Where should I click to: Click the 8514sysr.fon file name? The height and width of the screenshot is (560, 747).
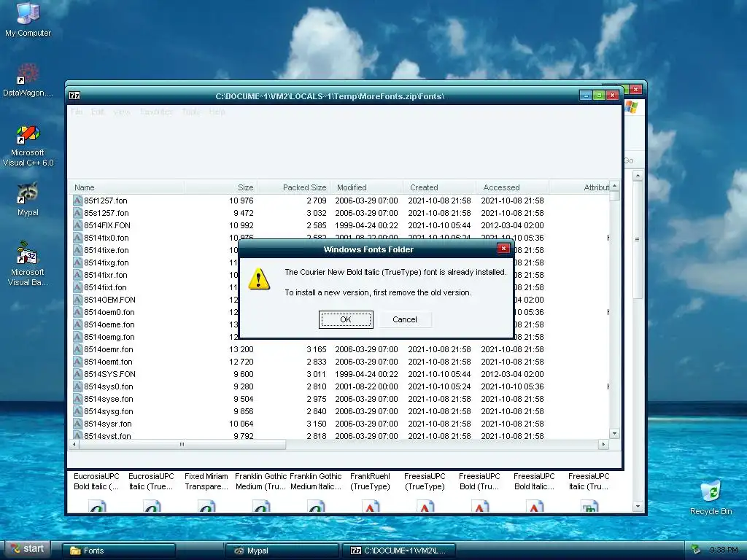pyautogui.click(x=108, y=424)
